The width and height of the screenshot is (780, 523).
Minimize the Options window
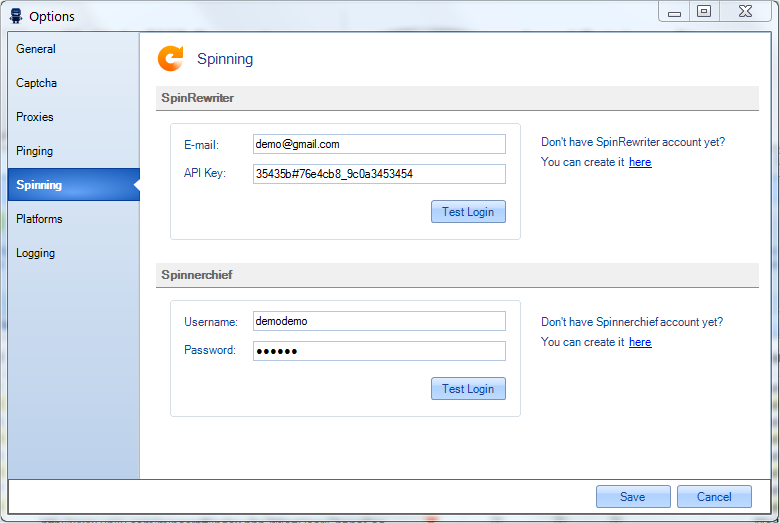point(674,11)
